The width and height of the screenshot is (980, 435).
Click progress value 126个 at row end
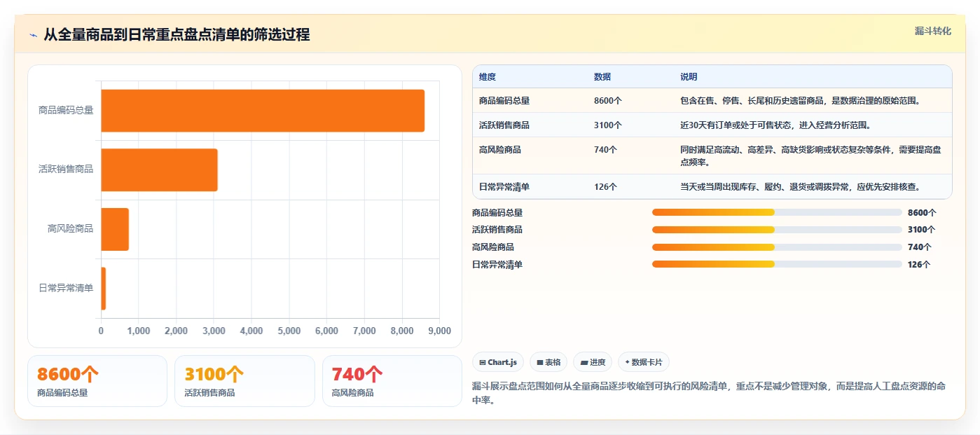[919, 265]
